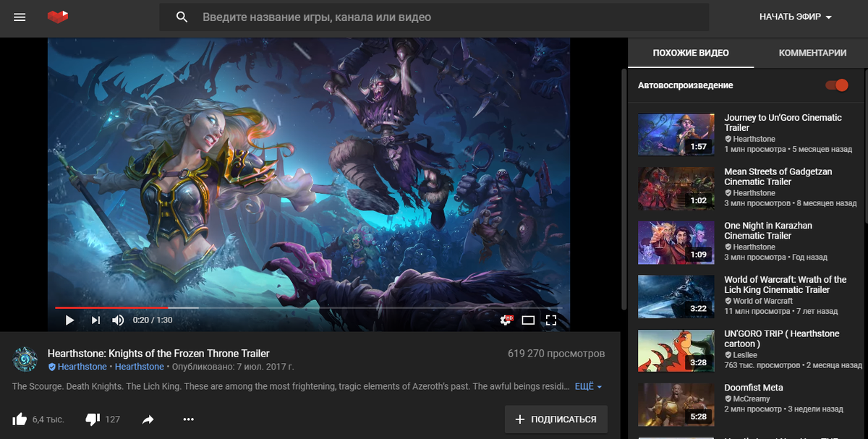Click the Doomfist Meta title
This screenshot has width=868, height=439.
754,388
